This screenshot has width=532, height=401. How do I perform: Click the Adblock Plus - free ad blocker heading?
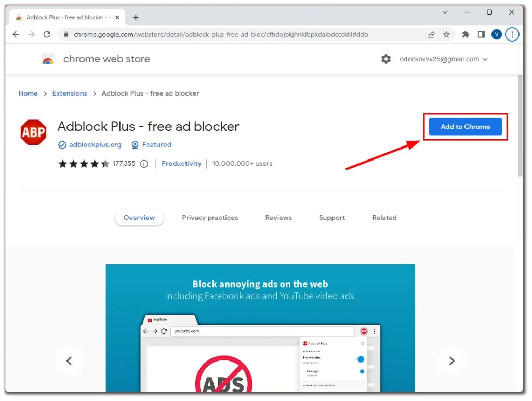[x=148, y=127]
